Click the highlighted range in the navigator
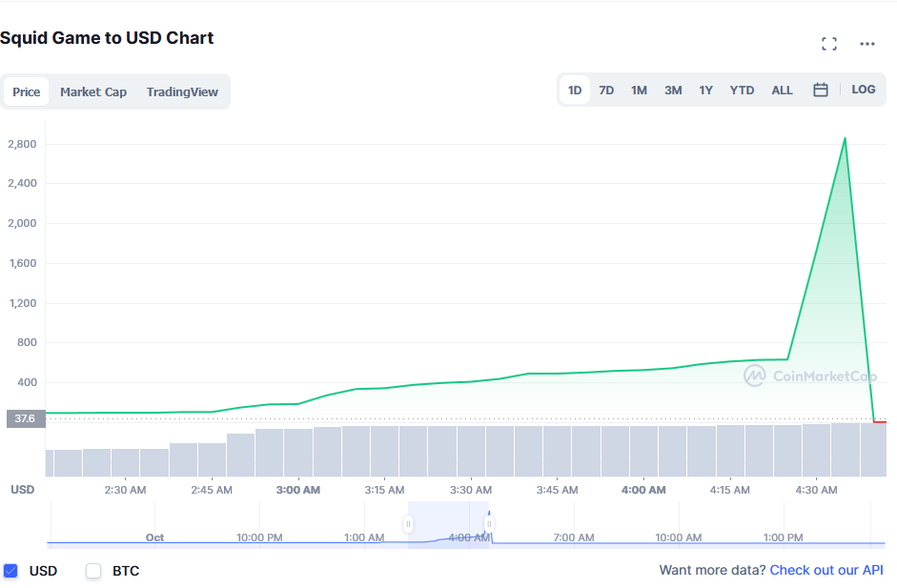The height and width of the screenshot is (588, 897). [448, 525]
